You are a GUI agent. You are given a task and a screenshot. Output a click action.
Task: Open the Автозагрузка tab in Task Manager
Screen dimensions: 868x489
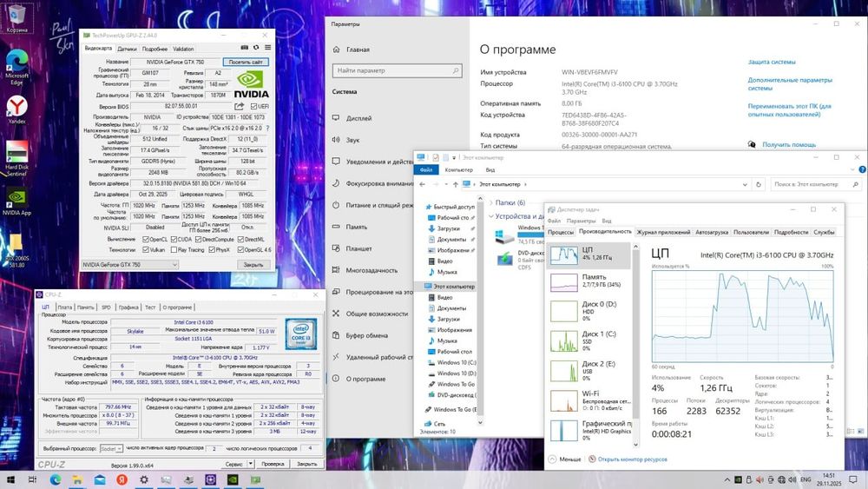tap(712, 232)
